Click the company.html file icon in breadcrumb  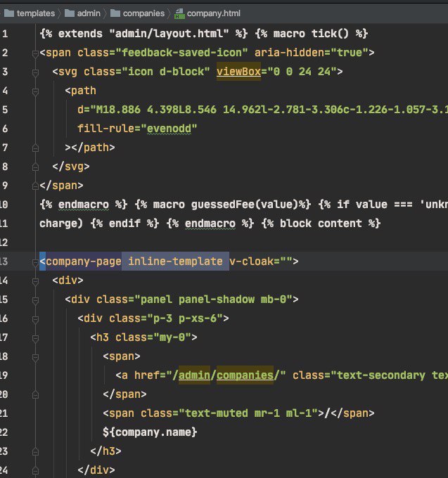[179, 14]
